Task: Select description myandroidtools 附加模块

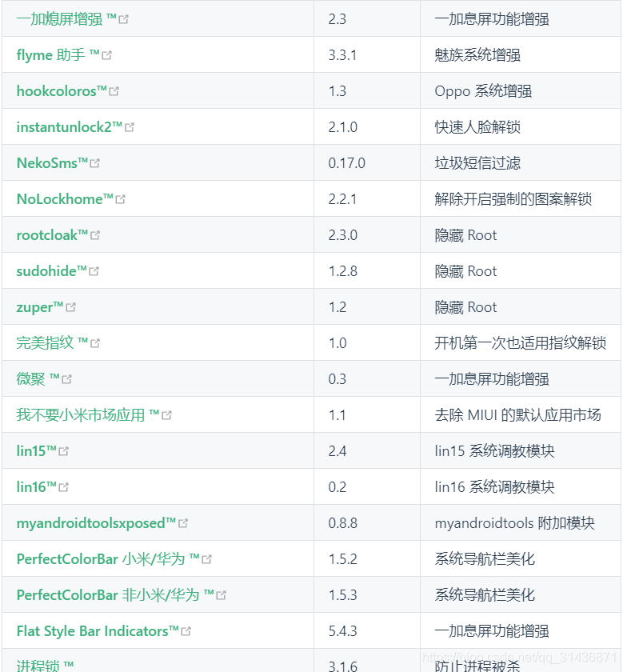Action: (x=514, y=523)
